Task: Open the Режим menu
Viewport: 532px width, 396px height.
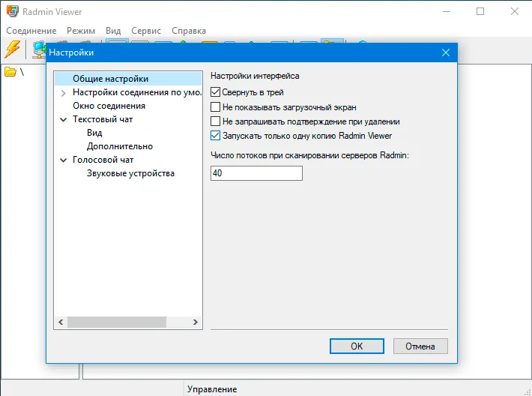Action: click(81, 31)
